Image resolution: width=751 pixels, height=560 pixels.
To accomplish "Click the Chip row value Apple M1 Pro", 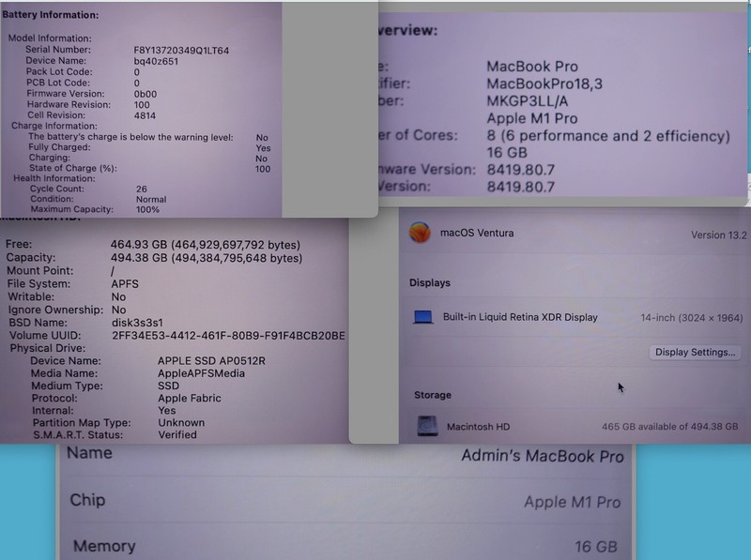I will coord(573,502).
